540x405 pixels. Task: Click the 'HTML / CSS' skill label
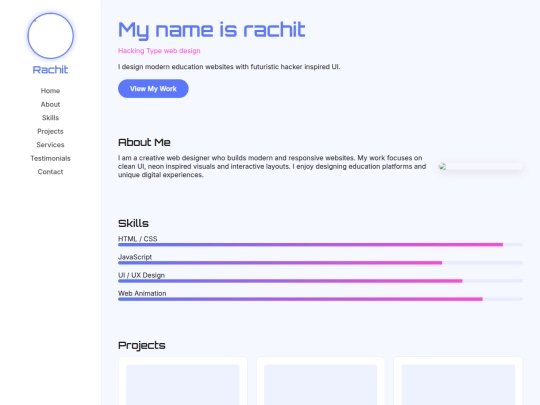(x=137, y=239)
